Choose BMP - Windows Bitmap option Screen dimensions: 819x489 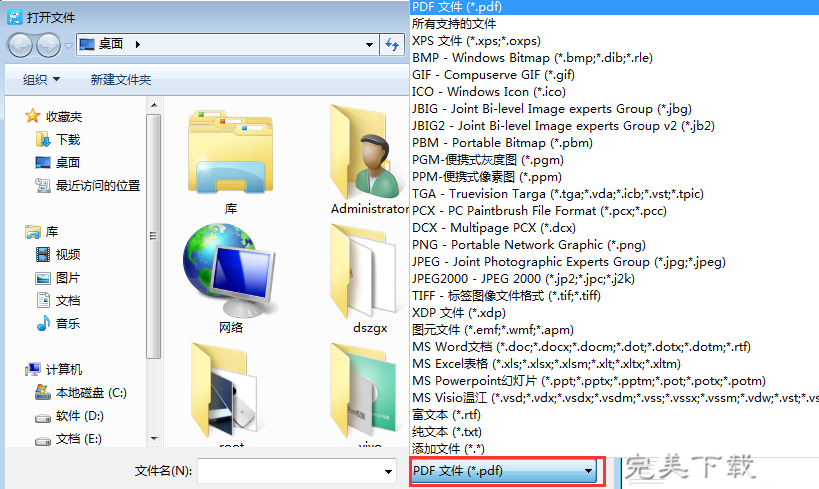pos(614,57)
